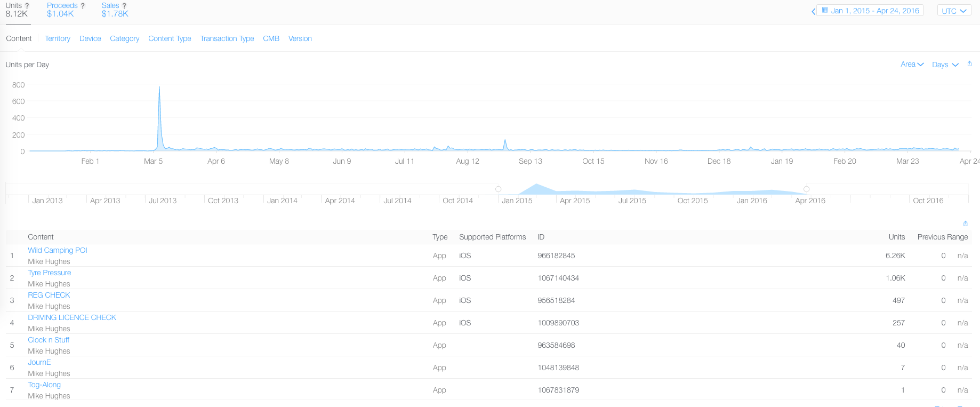This screenshot has height=407, width=980.
Task: Switch to the Territory tab
Action: (x=58, y=38)
